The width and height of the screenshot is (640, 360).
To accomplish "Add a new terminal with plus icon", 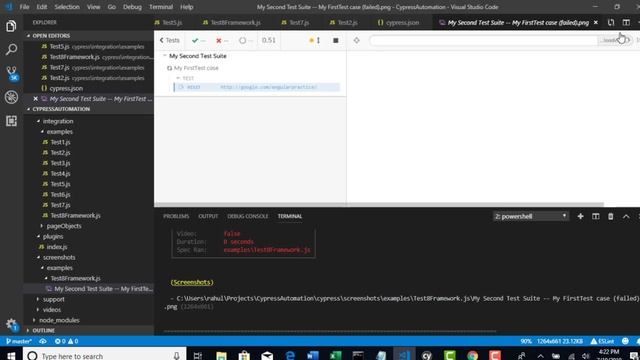I will [580, 216].
